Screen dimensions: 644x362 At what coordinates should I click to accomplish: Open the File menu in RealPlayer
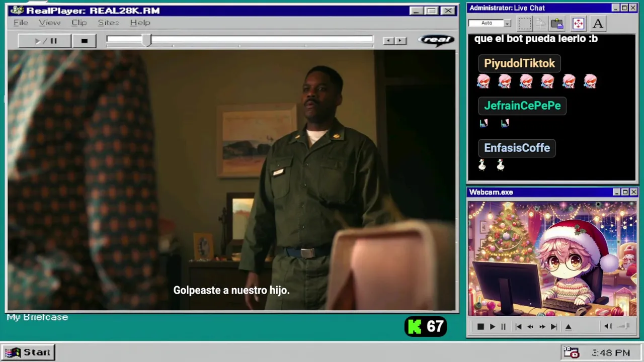tap(21, 23)
